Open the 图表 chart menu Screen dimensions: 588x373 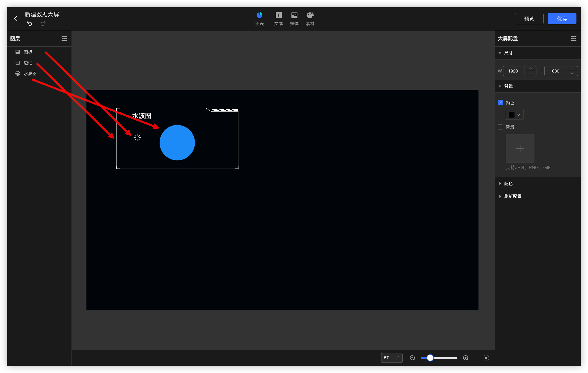pos(259,19)
